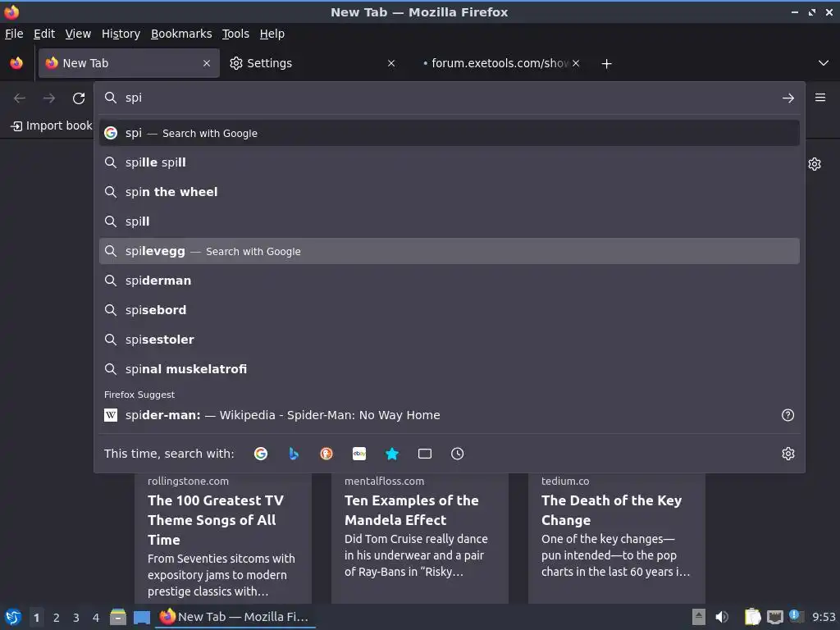Viewport: 840px width, 630px height.
Task: Click the removable media eject icon in tray
Action: (x=698, y=617)
